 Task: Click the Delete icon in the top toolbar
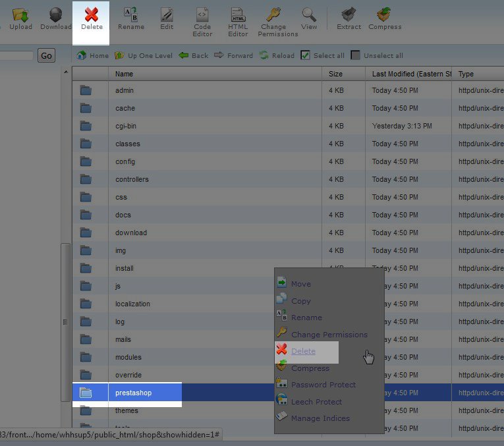pyautogui.click(x=91, y=14)
